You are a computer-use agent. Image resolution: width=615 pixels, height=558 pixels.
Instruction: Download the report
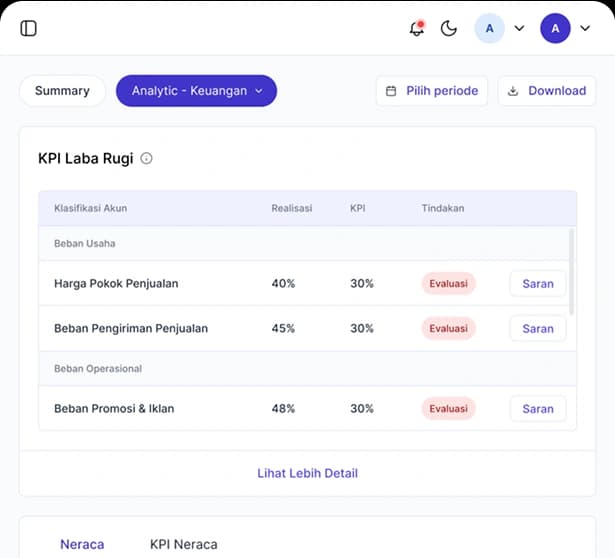(546, 91)
